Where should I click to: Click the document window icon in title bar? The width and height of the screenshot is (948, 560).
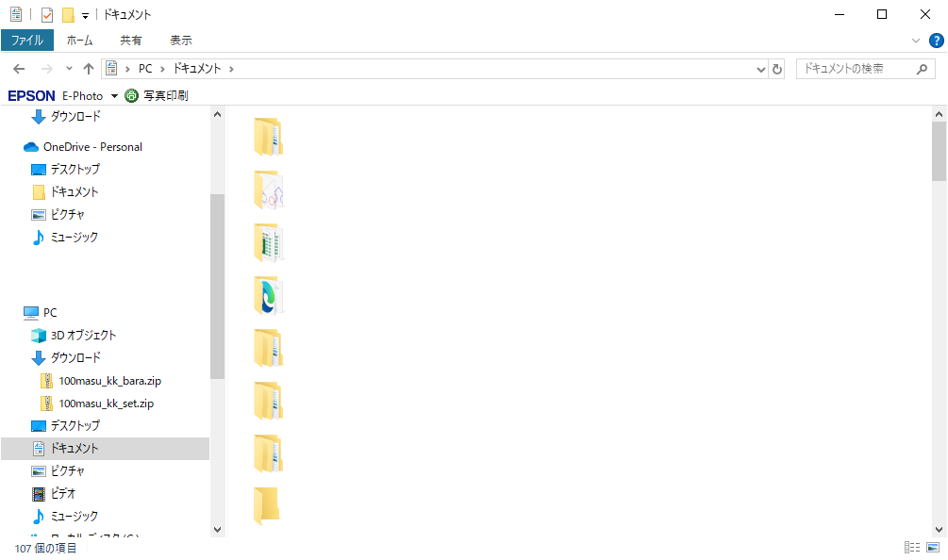[x=16, y=14]
